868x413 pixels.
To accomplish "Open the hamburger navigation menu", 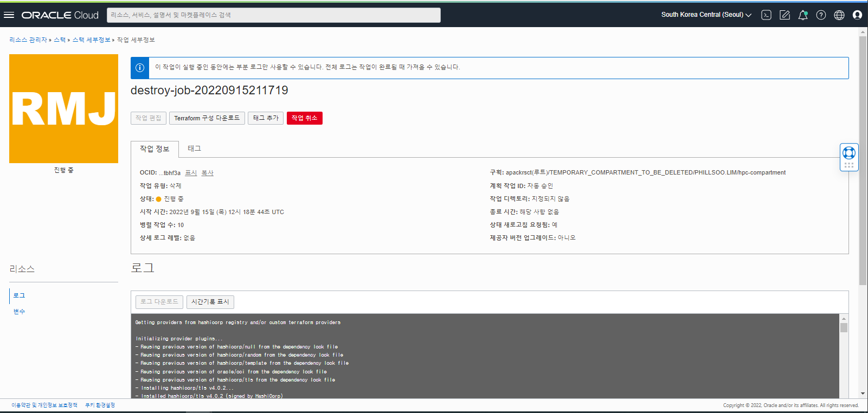I will (9, 15).
